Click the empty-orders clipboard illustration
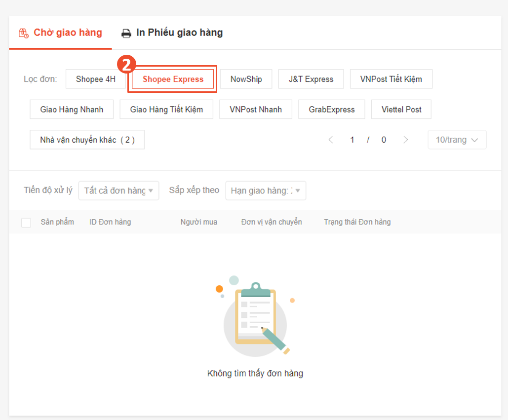The width and height of the screenshot is (508, 420). click(x=255, y=316)
